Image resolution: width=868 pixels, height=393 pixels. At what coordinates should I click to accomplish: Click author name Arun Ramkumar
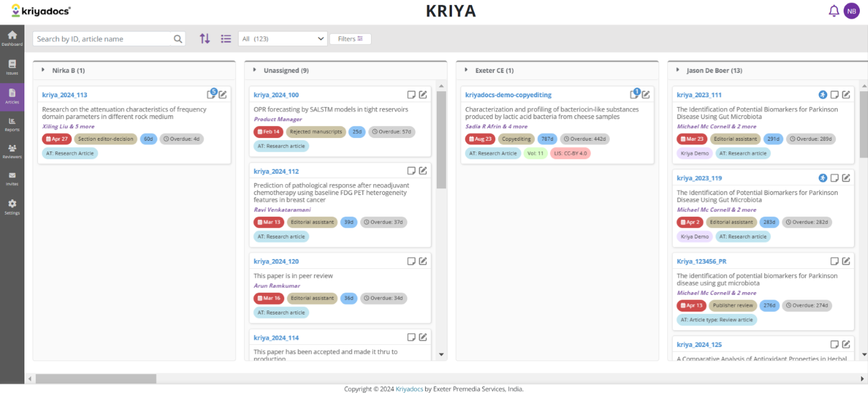(x=276, y=286)
